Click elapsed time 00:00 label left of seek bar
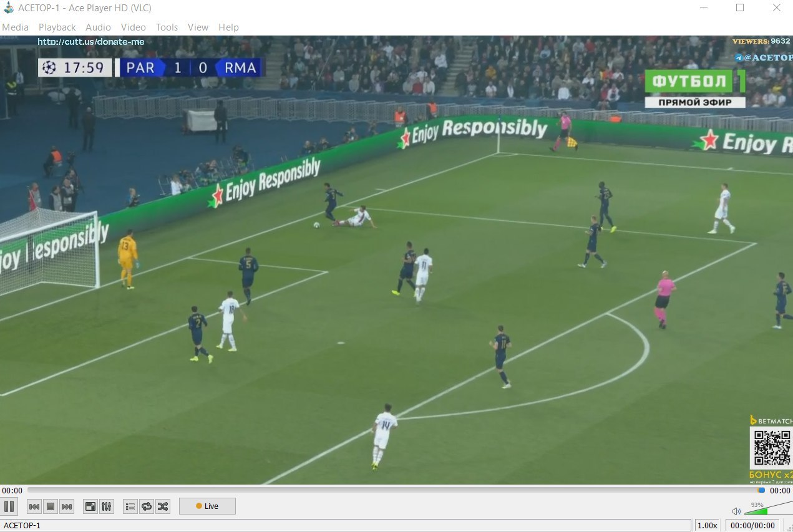 (12, 491)
